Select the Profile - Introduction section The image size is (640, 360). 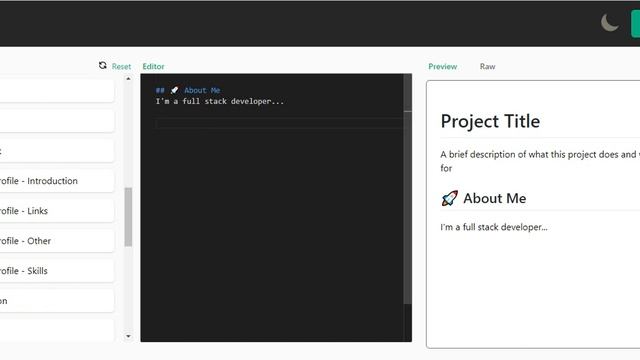pyautogui.click(x=57, y=181)
